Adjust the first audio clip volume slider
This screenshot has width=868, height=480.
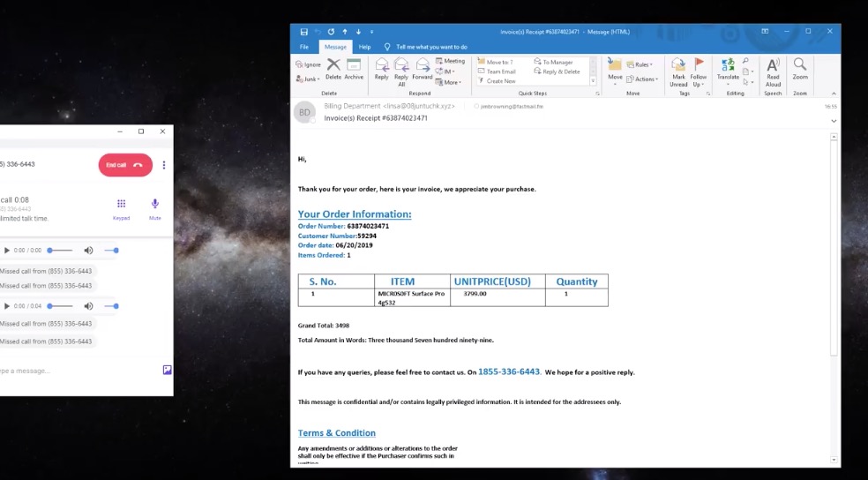coord(111,251)
